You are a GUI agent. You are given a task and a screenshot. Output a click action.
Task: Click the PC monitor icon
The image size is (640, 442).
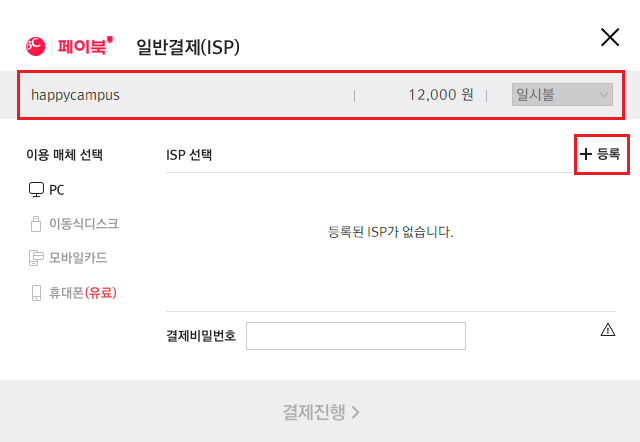point(37,189)
